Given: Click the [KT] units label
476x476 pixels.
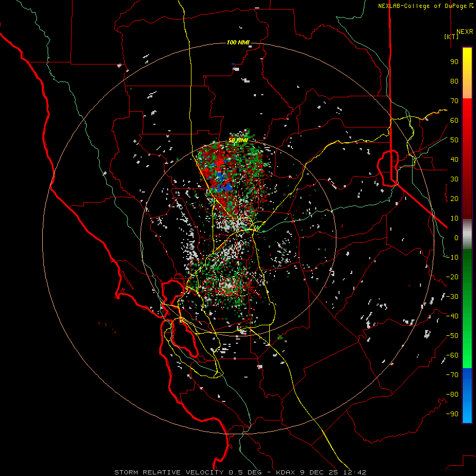Looking at the screenshot, I should click(x=452, y=36).
